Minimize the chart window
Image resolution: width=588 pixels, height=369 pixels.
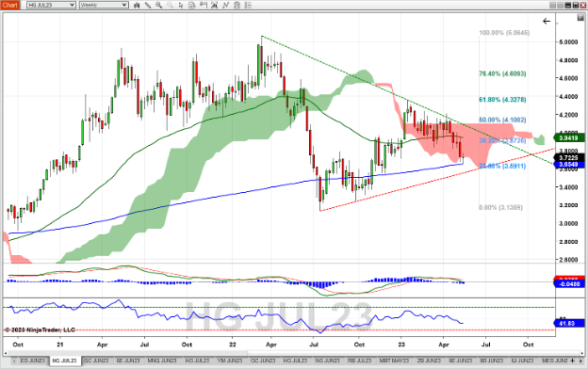pyautogui.click(x=568, y=5)
